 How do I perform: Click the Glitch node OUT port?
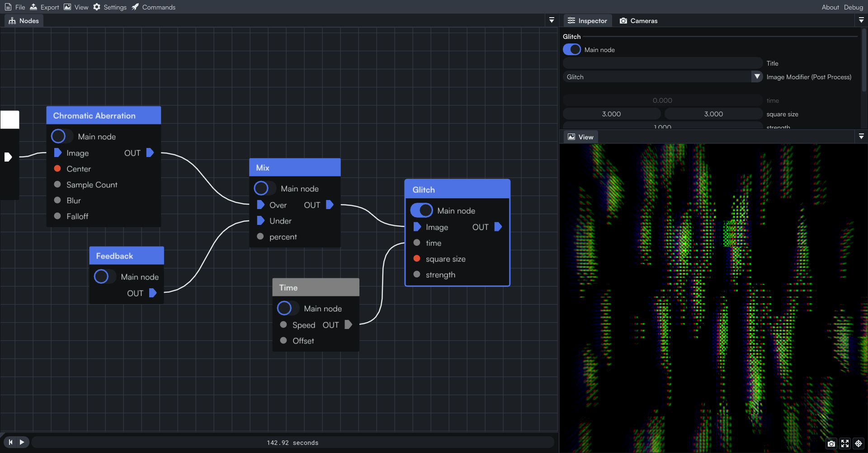click(498, 227)
